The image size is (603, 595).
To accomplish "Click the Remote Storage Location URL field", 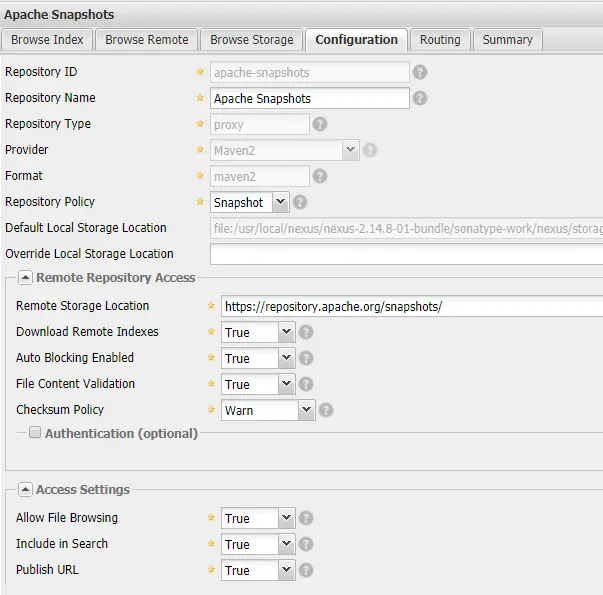I will coord(412,306).
